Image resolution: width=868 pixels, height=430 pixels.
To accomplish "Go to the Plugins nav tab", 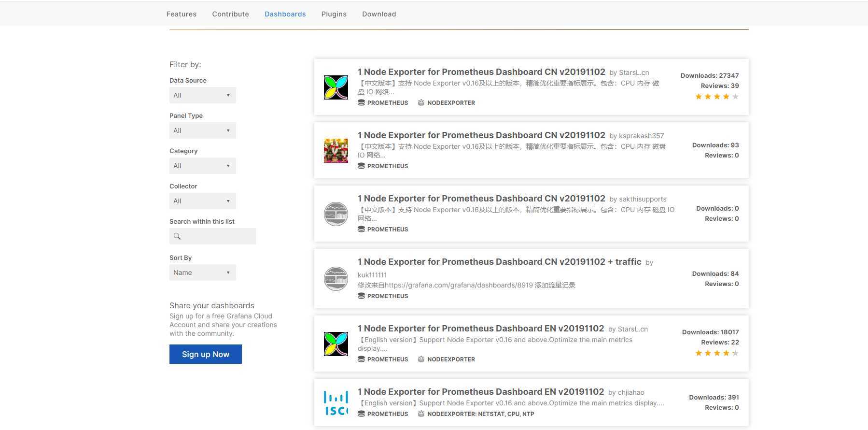I will [x=334, y=14].
